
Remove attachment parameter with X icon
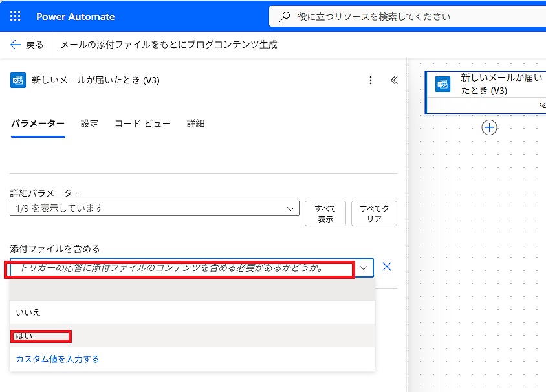pyautogui.click(x=387, y=267)
